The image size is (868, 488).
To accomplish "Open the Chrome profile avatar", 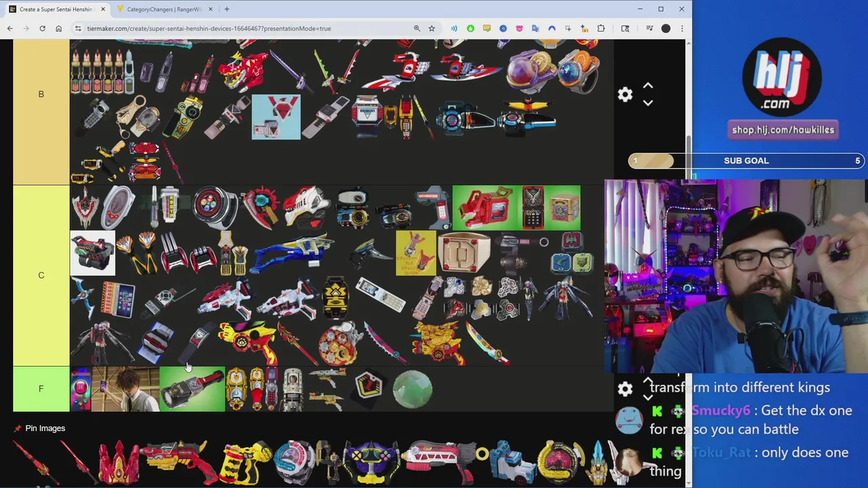I will [666, 28].
